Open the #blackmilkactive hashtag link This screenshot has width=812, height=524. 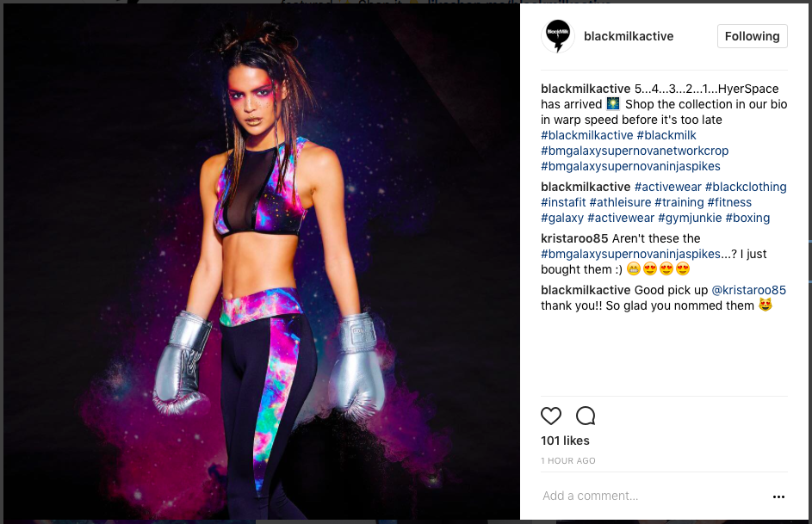point(586,136)
